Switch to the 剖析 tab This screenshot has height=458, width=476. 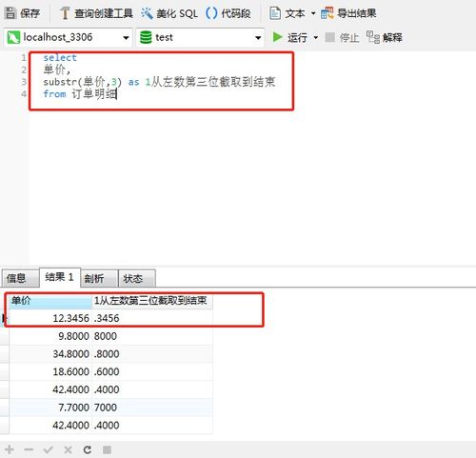(x=99, y=278)
